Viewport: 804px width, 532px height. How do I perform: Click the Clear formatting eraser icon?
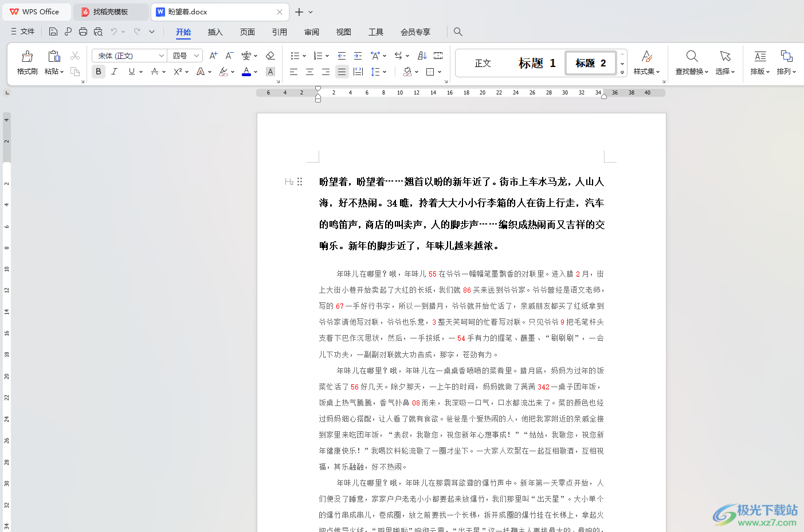270,56
